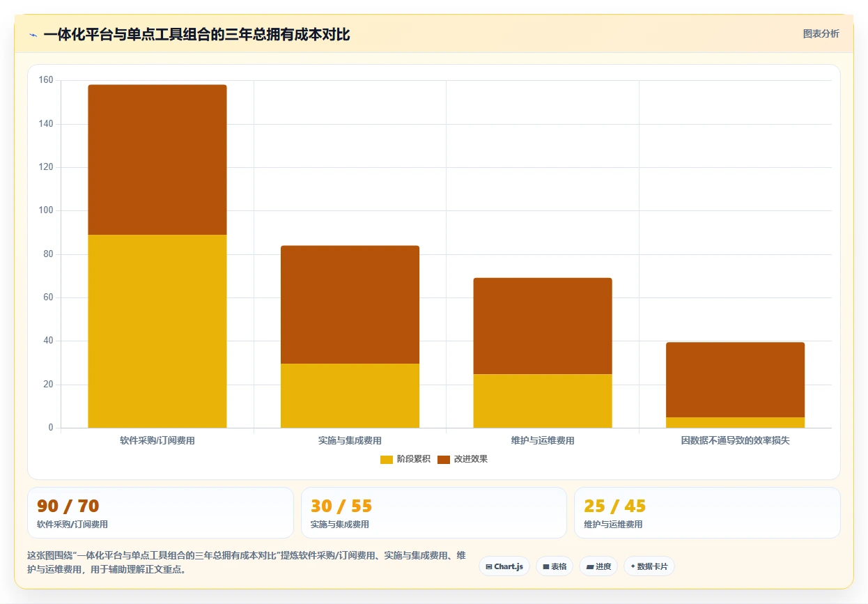The width and height of the screenshot is (868, 604).
Task: Click the 阶段累积 legend label text
Action: (414, 459)
